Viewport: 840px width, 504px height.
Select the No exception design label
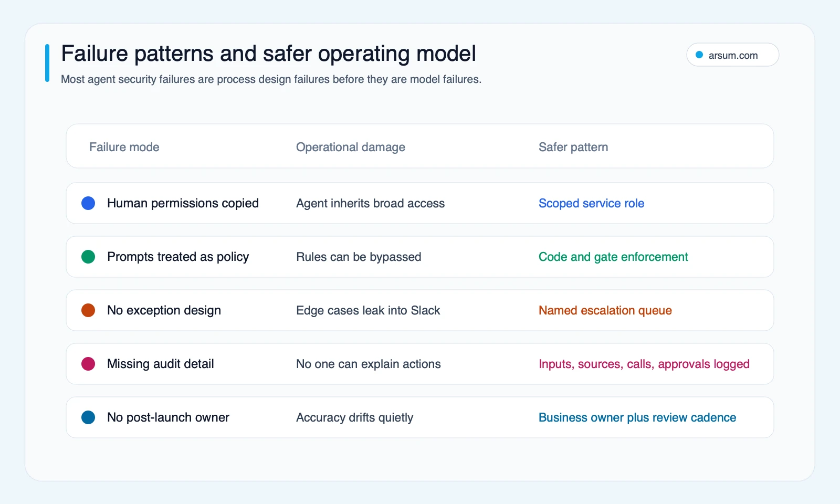[x=164, y=310]
